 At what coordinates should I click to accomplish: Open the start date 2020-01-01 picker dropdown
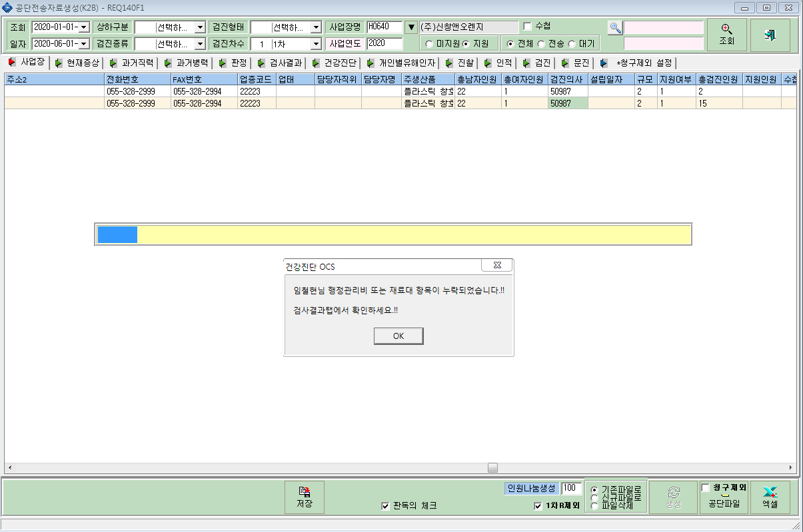(84, 27)
